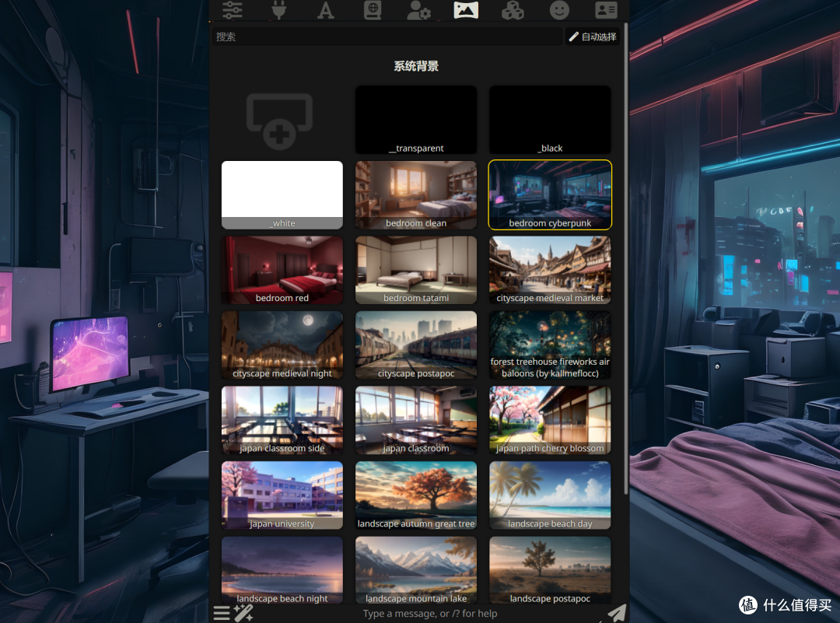The height and width of the screenshot is (623, 840).
Task: Choose the 'cityscape medieval night' background
Action: (282, 345)
